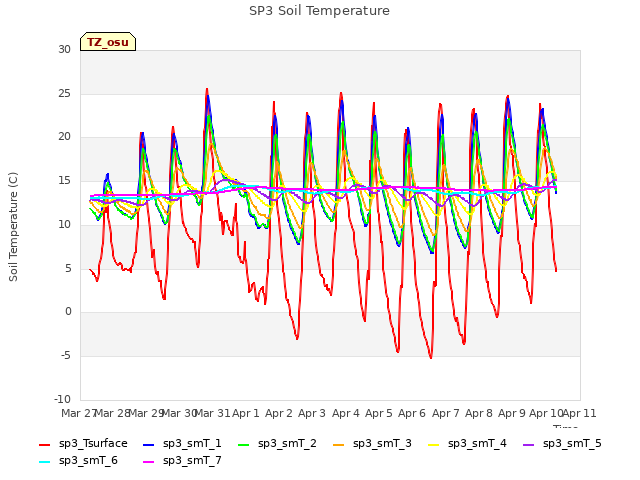Click the yellow sp3_smT_4 legend swatch
The image size is (640, 480).
coord(433,444)
